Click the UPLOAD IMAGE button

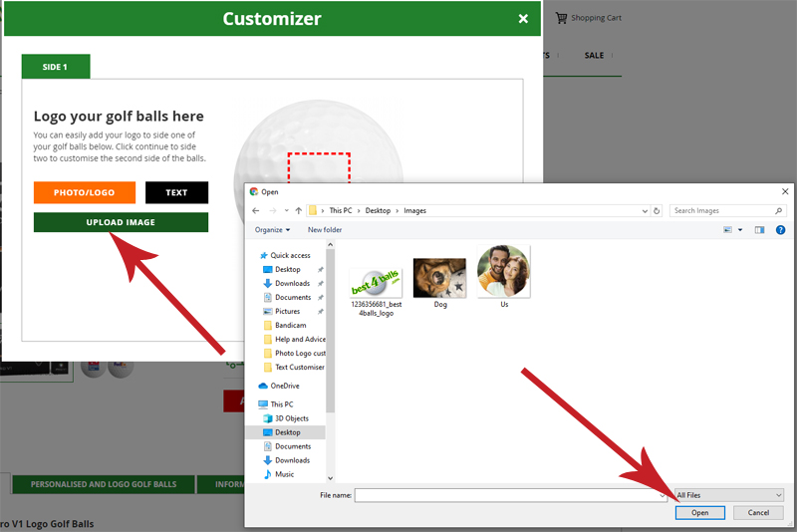coord(121,222)
